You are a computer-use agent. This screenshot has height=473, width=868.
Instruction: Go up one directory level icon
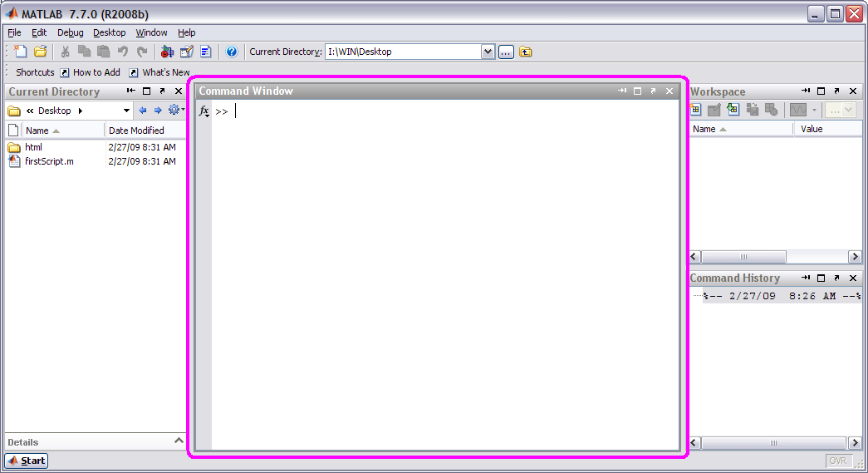click(526, 52)
